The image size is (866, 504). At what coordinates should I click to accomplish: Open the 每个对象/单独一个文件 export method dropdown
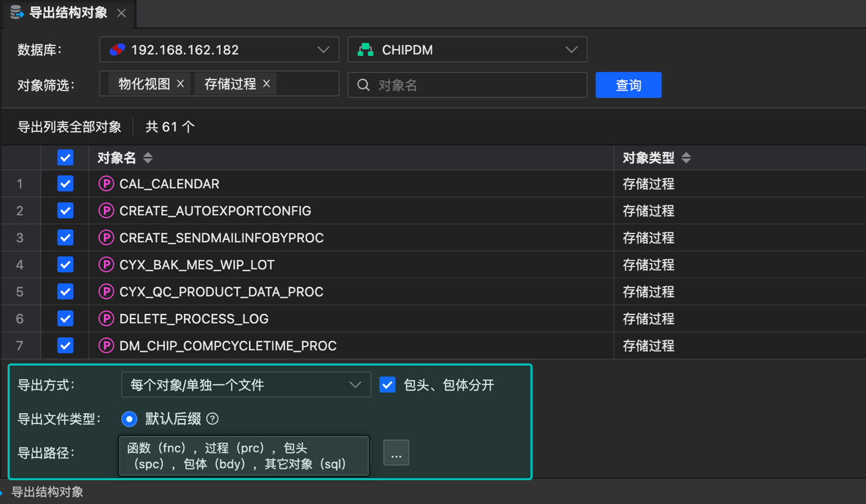point(356,384)
